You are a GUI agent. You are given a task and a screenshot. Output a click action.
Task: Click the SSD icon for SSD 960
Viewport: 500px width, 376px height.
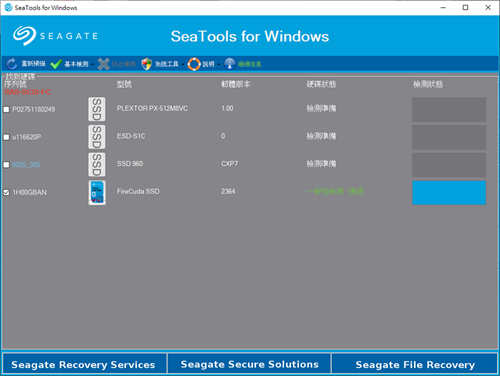tap(97, 164)
